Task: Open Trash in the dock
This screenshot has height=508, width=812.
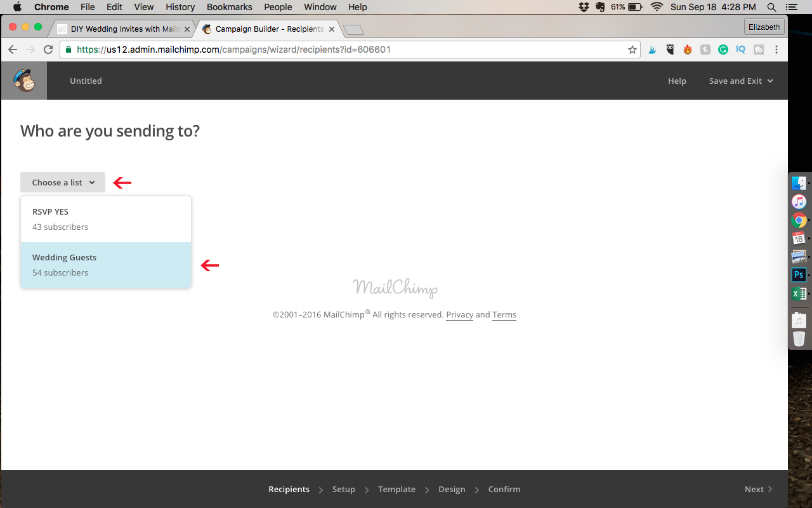Action: coord(799,338)
